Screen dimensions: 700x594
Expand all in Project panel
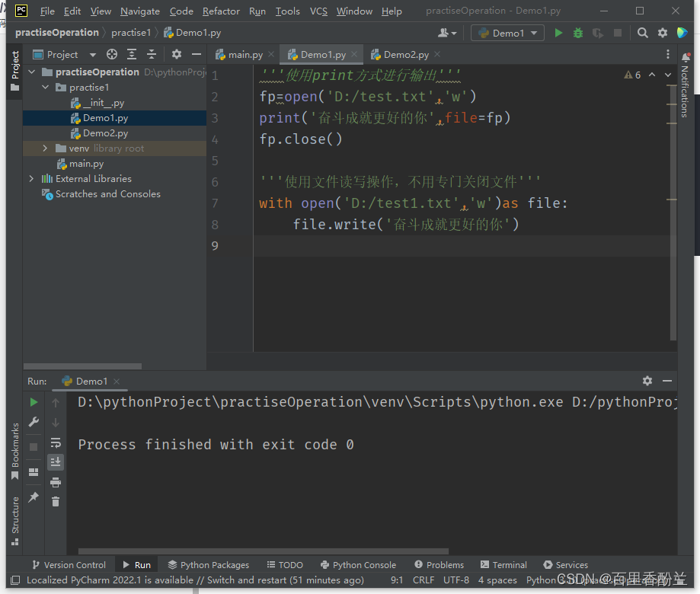click(x=132, y=54)
